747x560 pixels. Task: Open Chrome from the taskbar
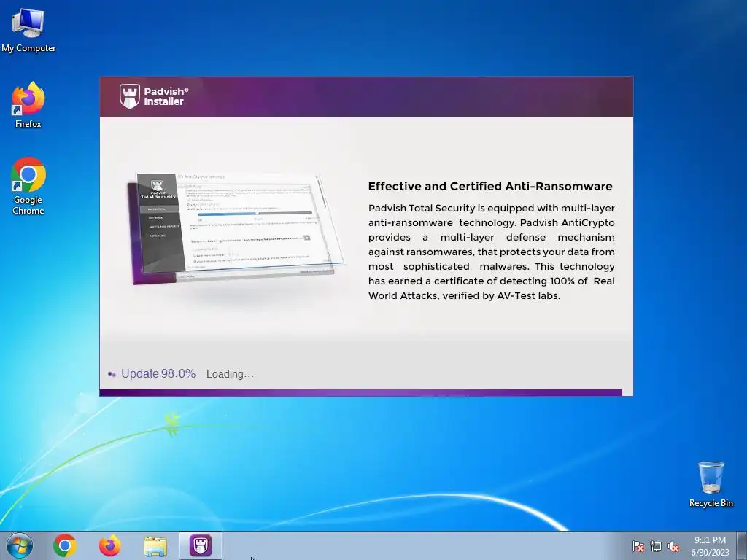tap(65, 545)
